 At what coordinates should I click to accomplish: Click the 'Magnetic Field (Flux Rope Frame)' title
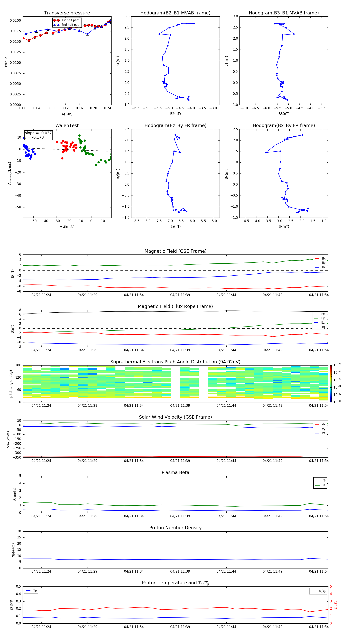pos(175,307)
